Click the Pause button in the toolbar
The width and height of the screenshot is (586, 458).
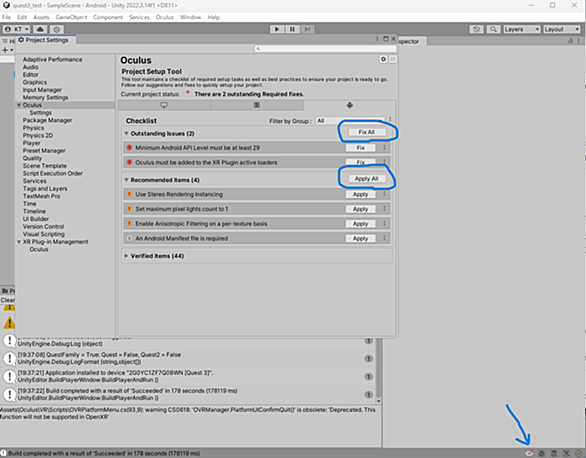[292, 29]
